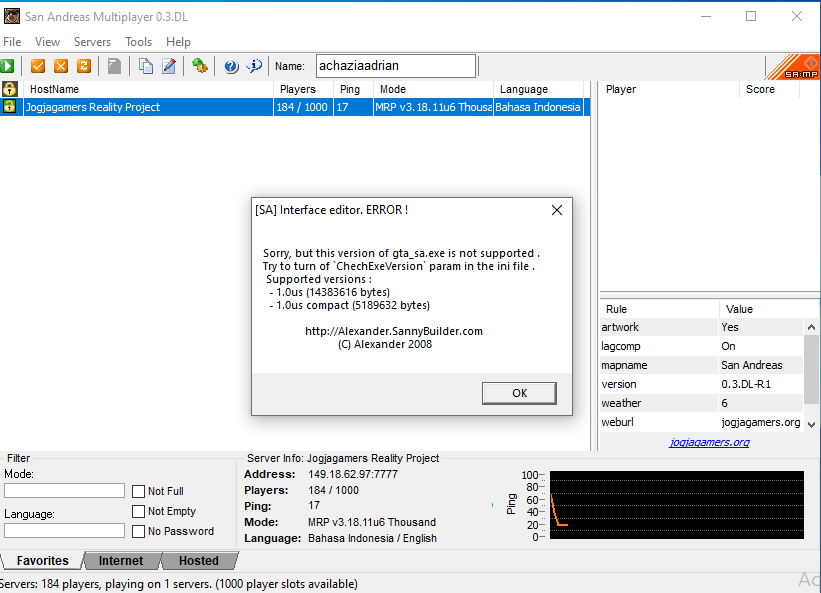This screenshot has height=593, width=821.
Task: Sort servers by Players column
Action: click(303, 89)
